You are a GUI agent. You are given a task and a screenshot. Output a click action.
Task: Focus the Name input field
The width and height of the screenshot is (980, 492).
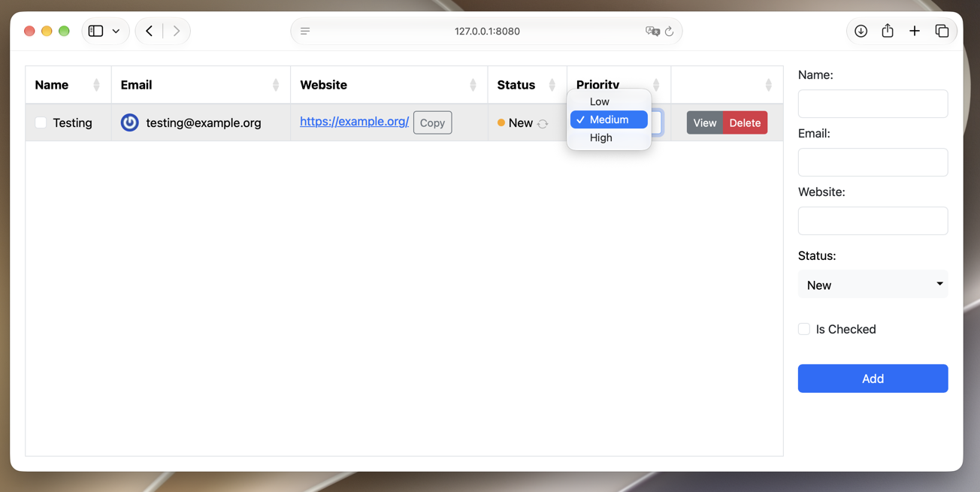pyautogui.click(x=873, y=104)
